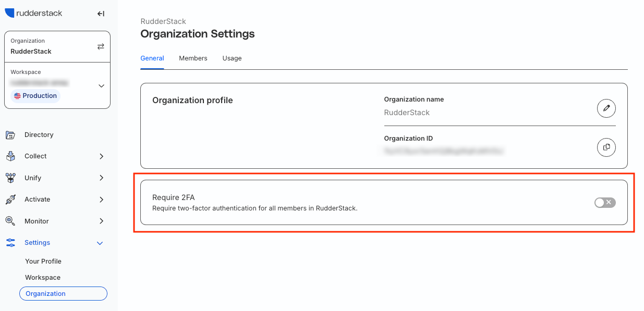This screenshot has width=644, height=311.
Task: Click the Settings sliders icon
Action: [x=10, y=243]
